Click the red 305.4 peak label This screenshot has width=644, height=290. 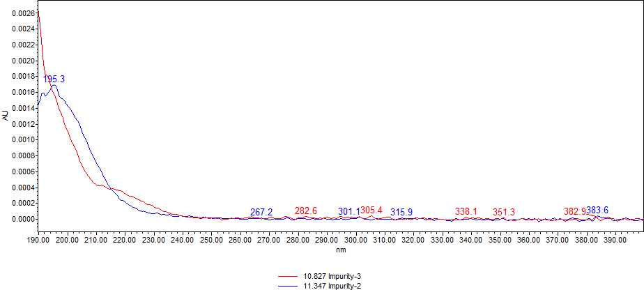coord(371,211)
